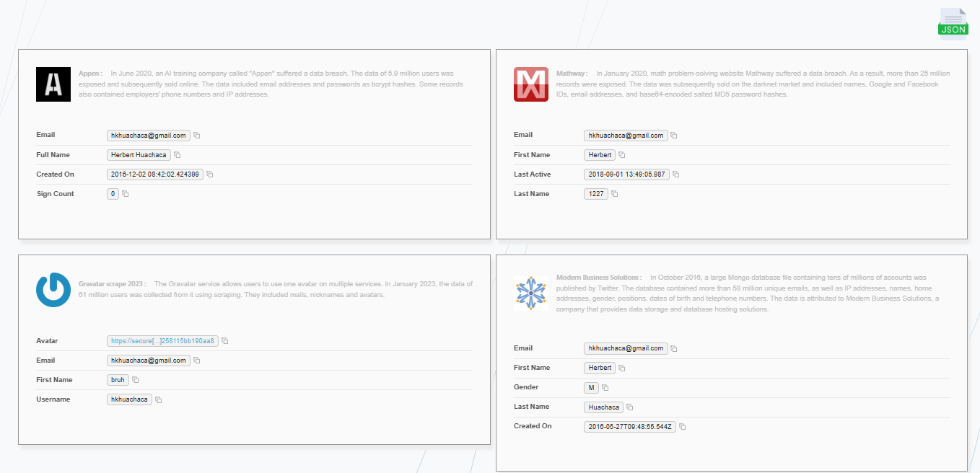980x473 pixels.
Task: Select the Username value hkhuachaca
Action: pyautogui.click(x=129, y=399)
